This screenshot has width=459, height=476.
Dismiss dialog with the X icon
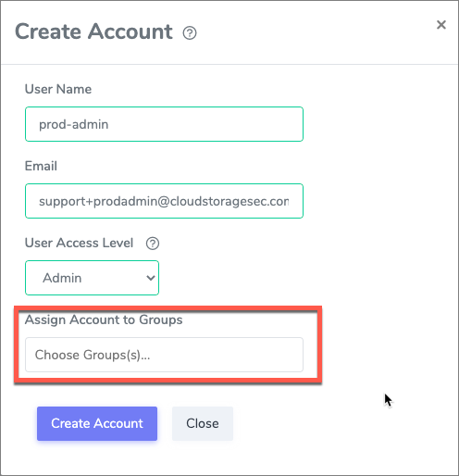[441, 25]
